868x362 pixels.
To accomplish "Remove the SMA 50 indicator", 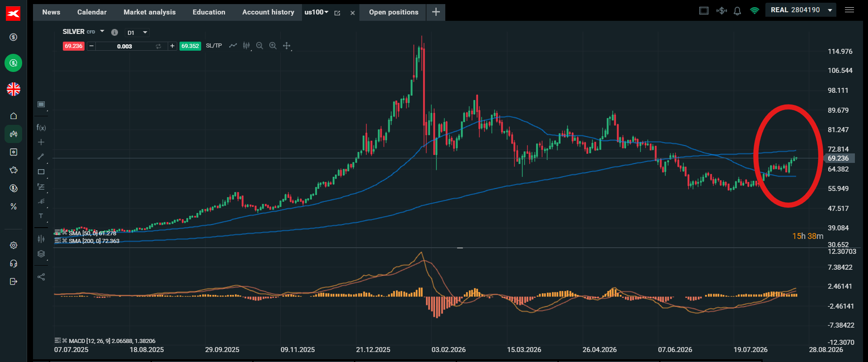I will [65, 233].
